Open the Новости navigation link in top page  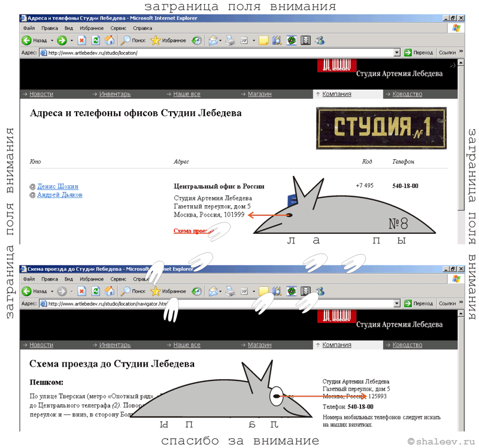click(x=41, y=94)
